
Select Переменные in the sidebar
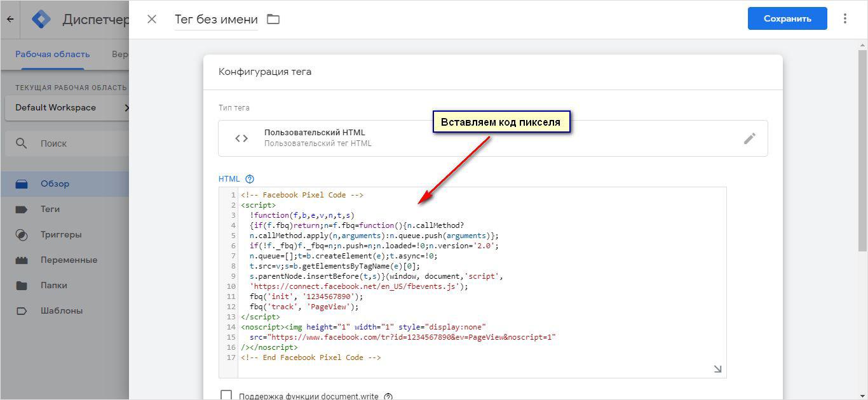[69, 260]
